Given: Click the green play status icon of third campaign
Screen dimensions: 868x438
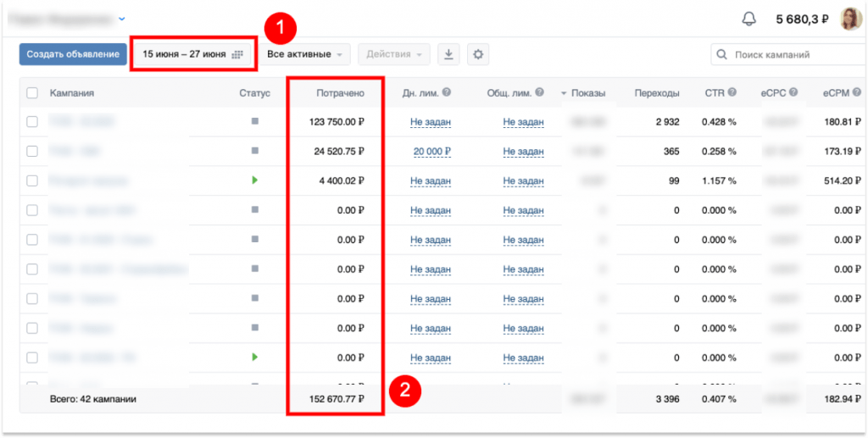Looking at the screenshot, I should (x=254, y=180).
